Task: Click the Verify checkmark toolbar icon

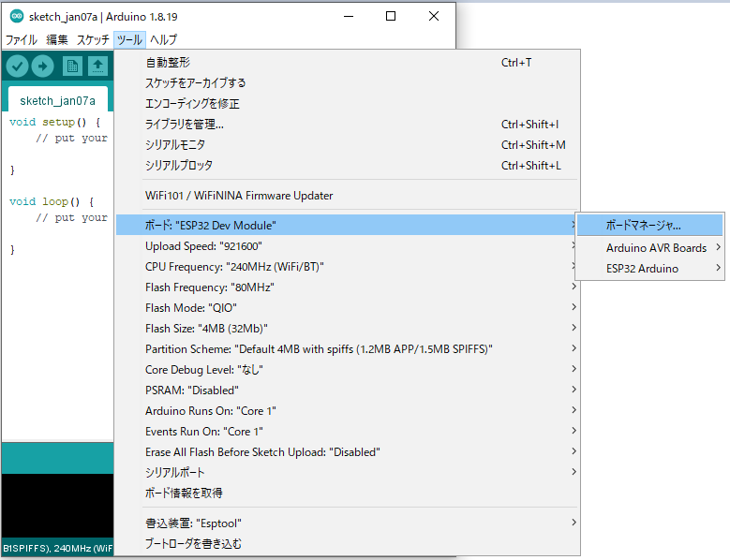Action: pyautogui.click(x=18, y=66)
